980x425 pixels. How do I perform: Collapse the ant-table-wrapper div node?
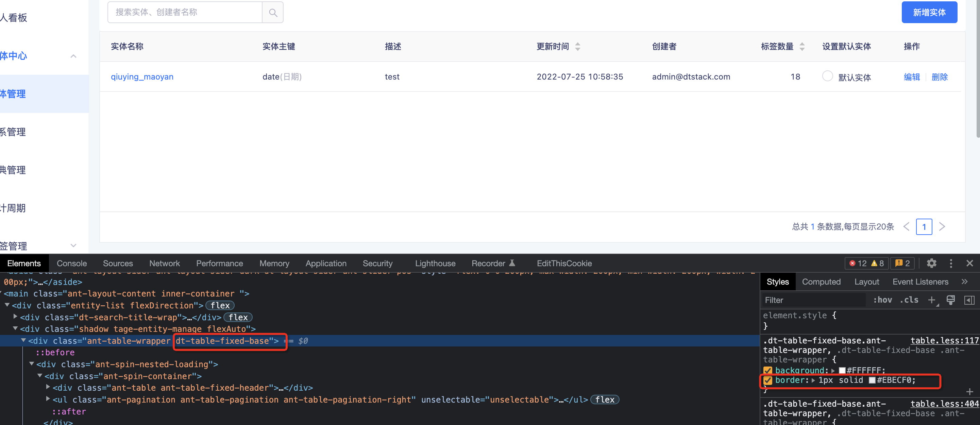pyautogui.click(x=23, y=340)
